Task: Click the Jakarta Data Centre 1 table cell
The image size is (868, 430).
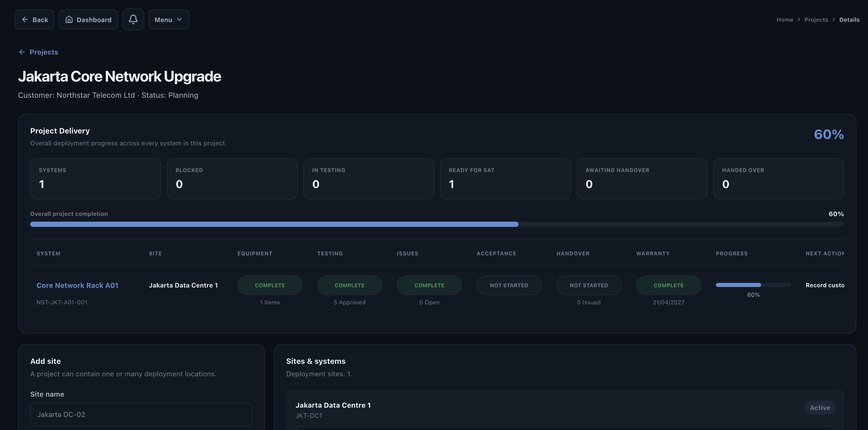Action: pos(183,285)
